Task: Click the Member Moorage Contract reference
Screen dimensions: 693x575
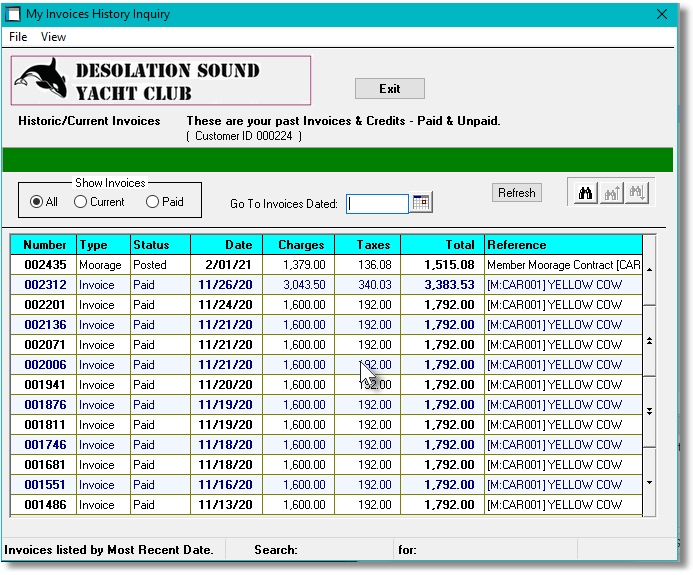Action: coord(564,265)
